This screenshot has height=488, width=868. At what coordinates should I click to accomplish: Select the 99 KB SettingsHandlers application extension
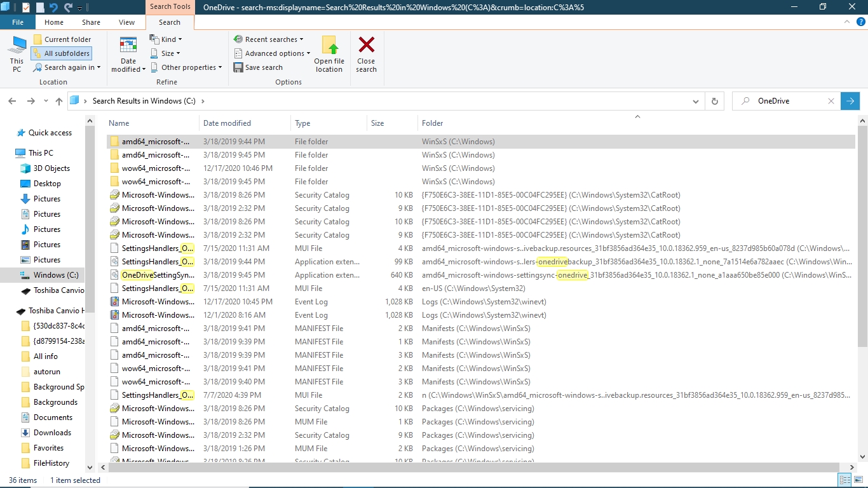[x=481, y=262]
